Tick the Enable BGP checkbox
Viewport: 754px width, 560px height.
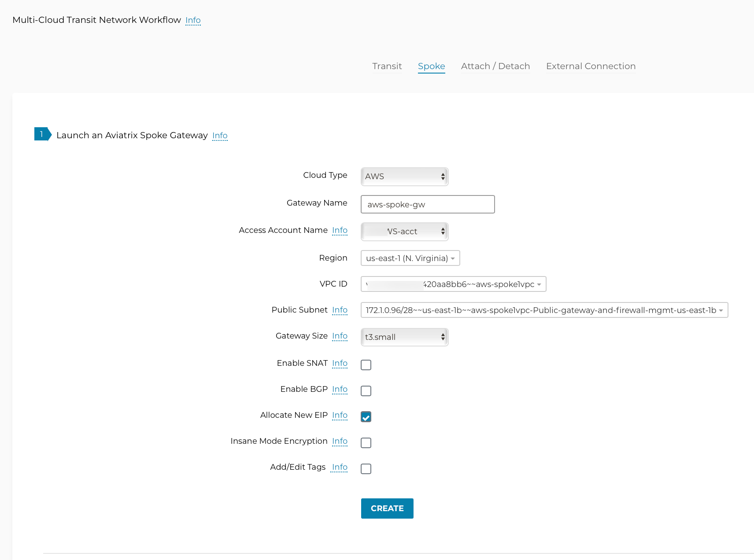pos(366,391)
